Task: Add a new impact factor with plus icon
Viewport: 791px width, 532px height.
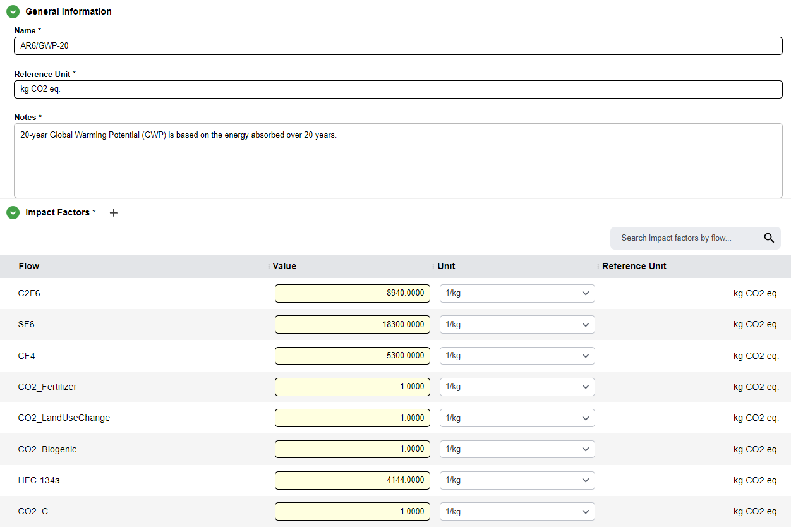Action: (114, 213)
